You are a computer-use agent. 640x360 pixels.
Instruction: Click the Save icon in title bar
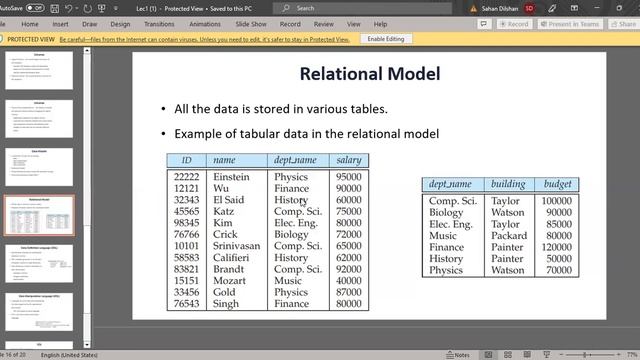(54, 8)
